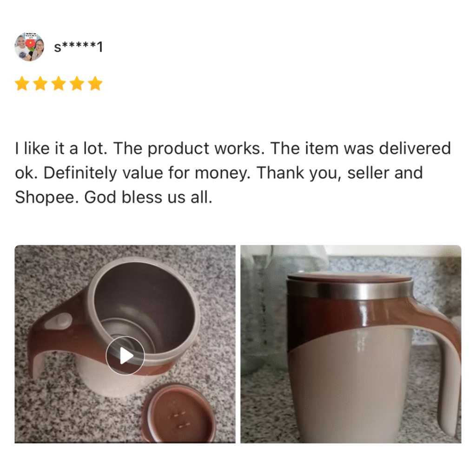476x476 pixels.
Task: Select the fourth rating star
Action: click(x=77, y=84)
